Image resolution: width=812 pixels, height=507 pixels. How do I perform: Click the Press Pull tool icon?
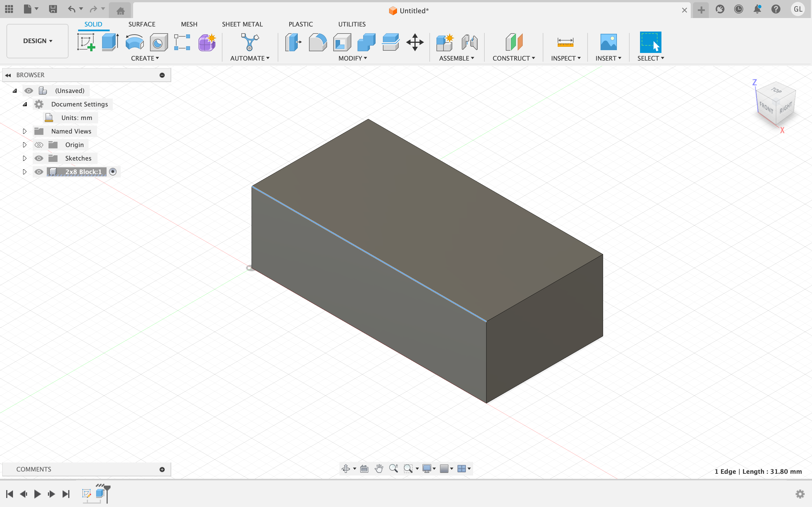pyautogui.click(x=293, y=42)
